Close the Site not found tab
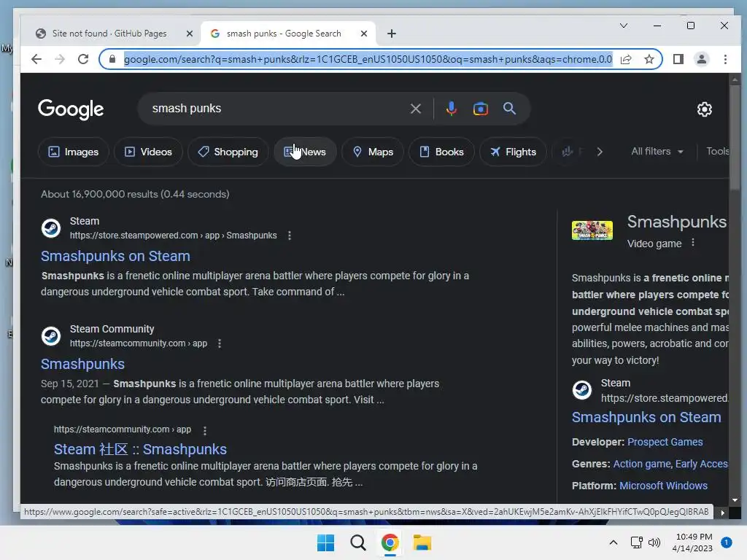 (189, 34)
